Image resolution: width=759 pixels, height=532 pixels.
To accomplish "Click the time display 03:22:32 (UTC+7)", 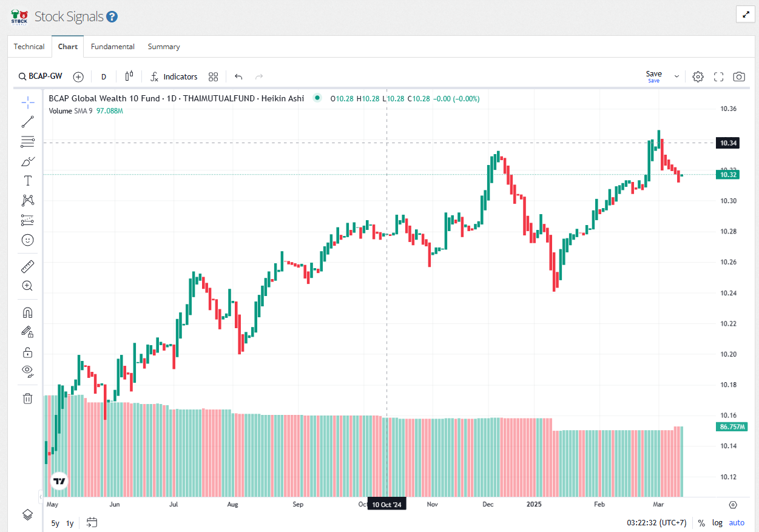I will click(656, 523).
